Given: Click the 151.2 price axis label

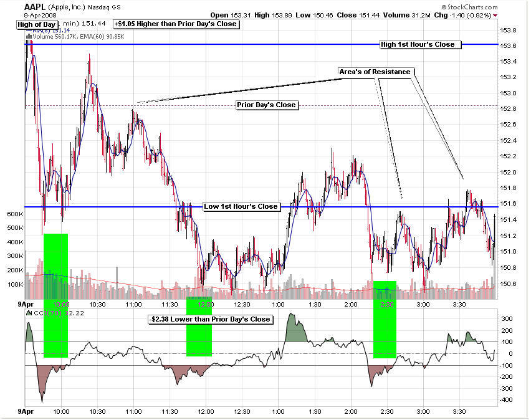Looking at the screenshot, I should click(x=509, y=236).
